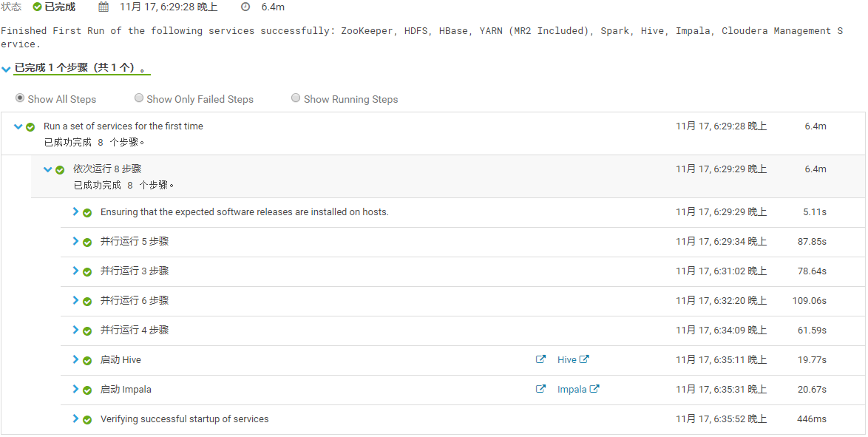Open external link icon left of Impala link
Screen dimensions: 868x437
[541, 389]
